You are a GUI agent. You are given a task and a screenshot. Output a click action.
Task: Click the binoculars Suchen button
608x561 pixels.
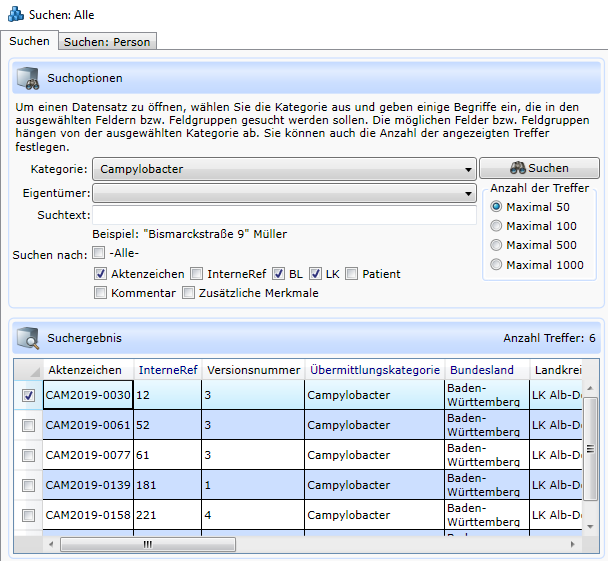pyautogui.click(x=539, y=169)
